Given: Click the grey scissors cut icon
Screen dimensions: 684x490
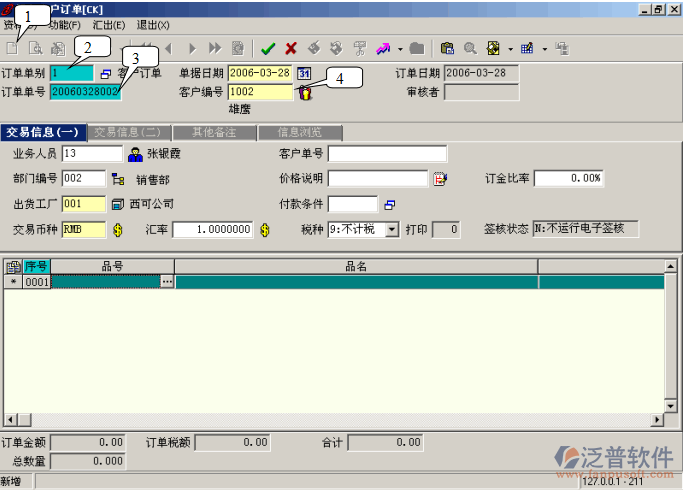Looking at the screenshot, I should point(360,48).
